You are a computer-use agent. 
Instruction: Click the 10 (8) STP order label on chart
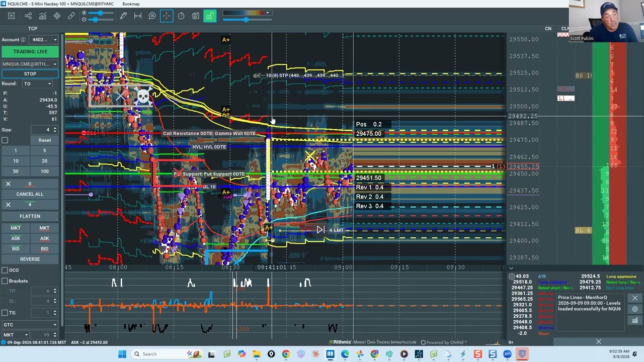[x=304, y=75]
